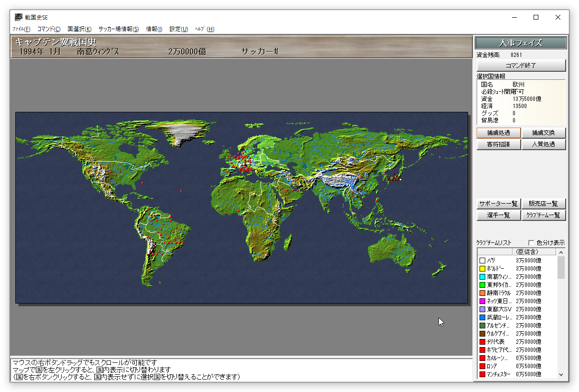Show the 販売店一覧 shop list
The image size is (579, 392).
(x=544, y=204)
